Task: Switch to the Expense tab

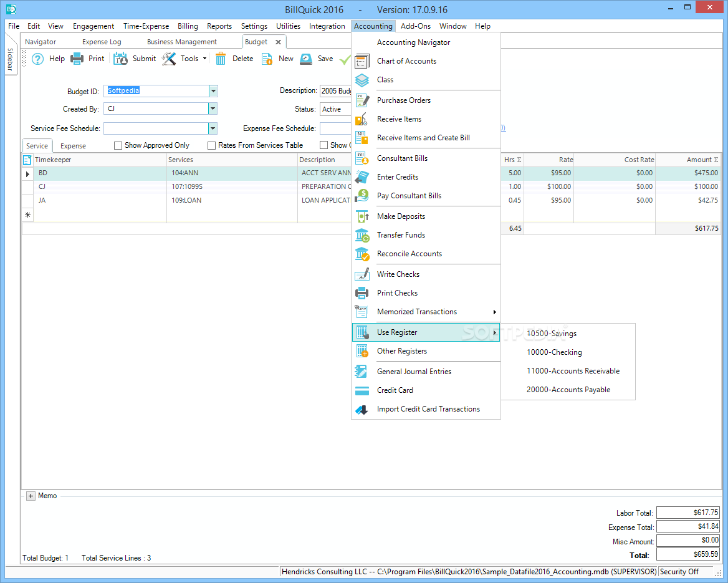Action: [x=73, y=146]
